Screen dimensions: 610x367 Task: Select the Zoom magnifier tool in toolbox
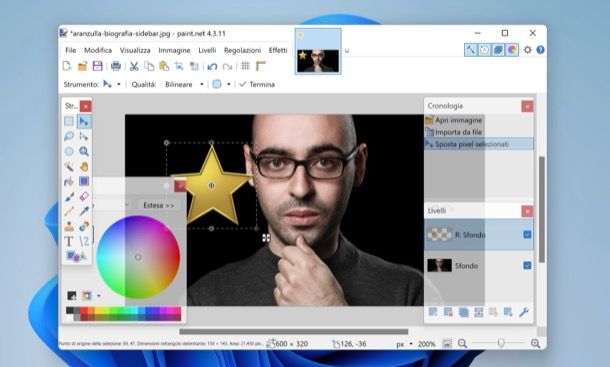coord(84,151)
